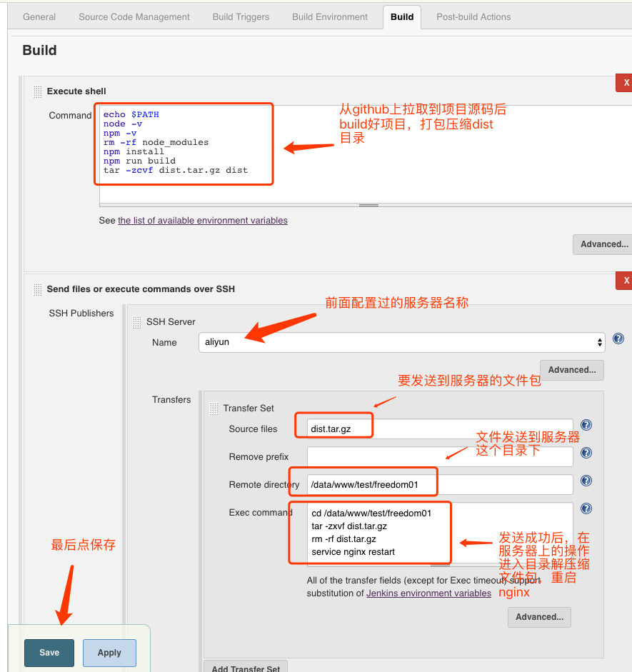The height and width of the screenshot is (672, 632).
Task: Open help for Source files field
Action: (x=586, y=424)
